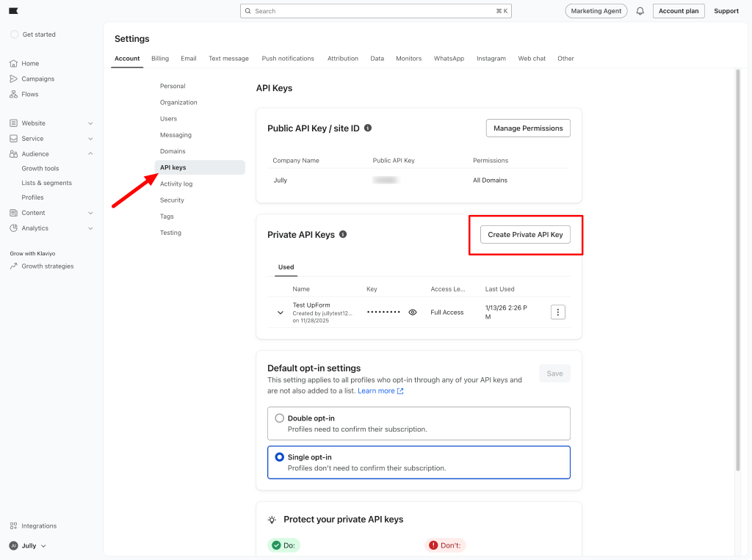This screenshot has width=752, height=560.
Task: Open the Monitors settings tab
Action: (408, 59)
